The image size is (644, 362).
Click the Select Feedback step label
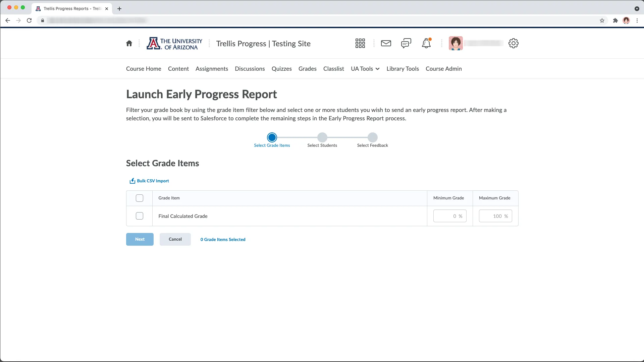pos(372,145)
